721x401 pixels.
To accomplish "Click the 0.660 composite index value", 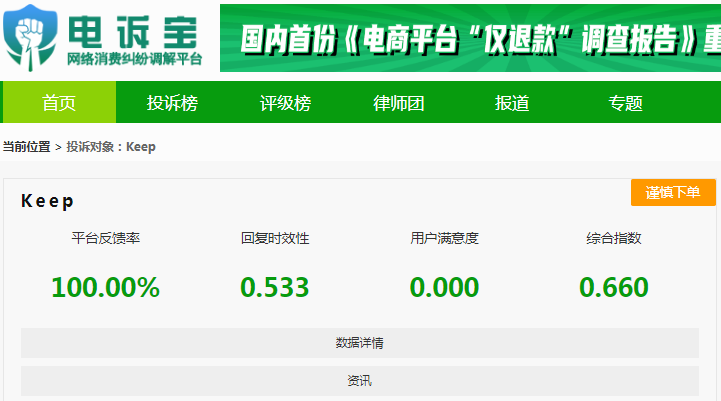I will 614,287.
